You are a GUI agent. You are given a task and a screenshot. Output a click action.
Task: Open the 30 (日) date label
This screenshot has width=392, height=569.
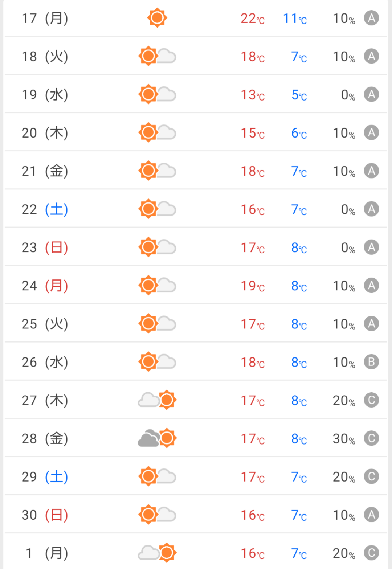pyautogui.click(x=45, y=515)
